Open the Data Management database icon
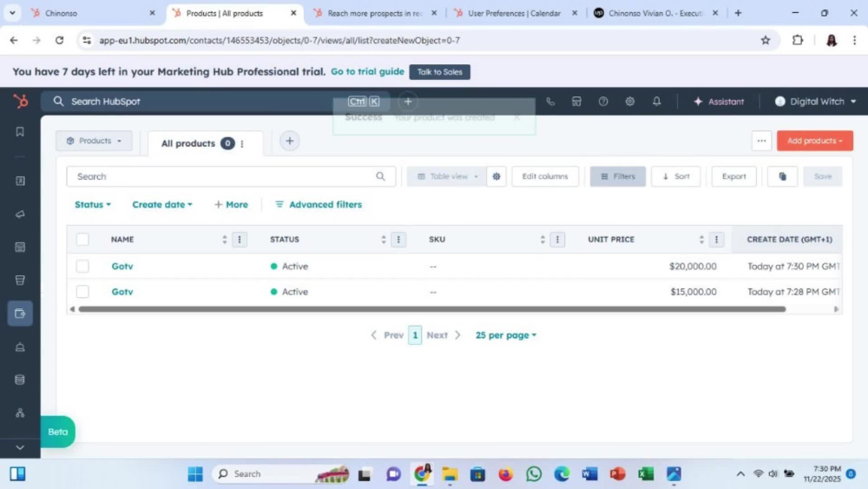 [x=20, y=380]
